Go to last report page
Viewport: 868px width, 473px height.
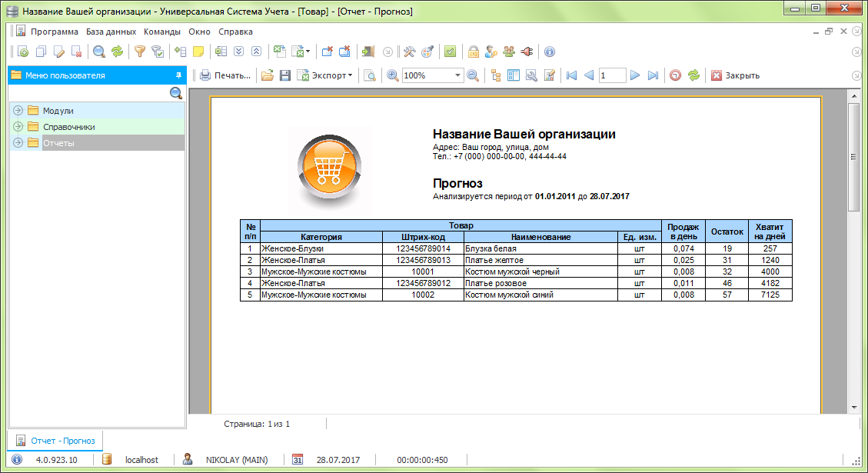coord(653,75)
